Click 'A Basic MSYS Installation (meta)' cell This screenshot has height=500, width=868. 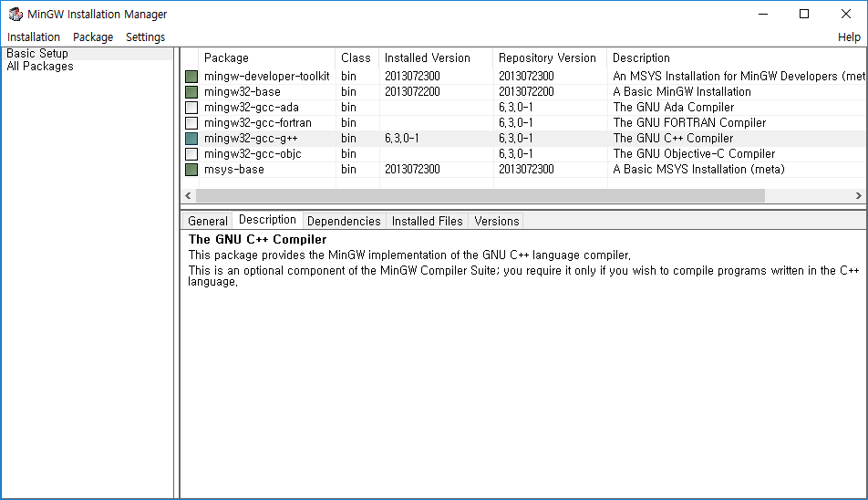698,170
